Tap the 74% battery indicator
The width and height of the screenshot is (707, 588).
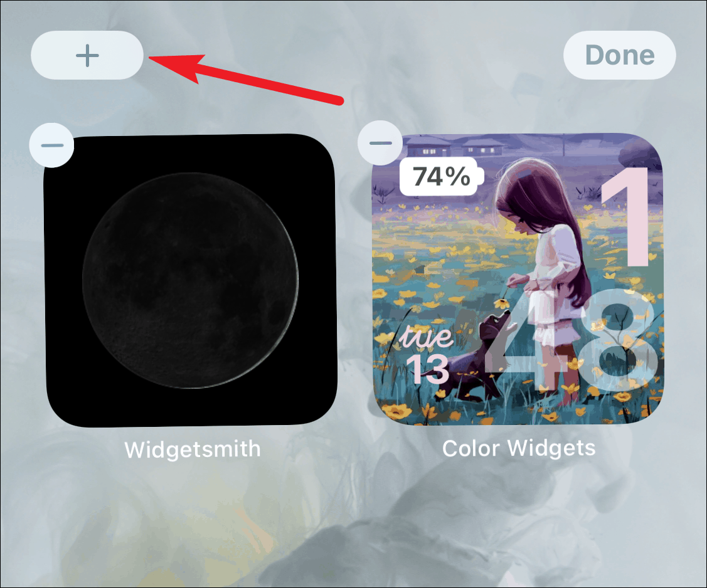442,177
